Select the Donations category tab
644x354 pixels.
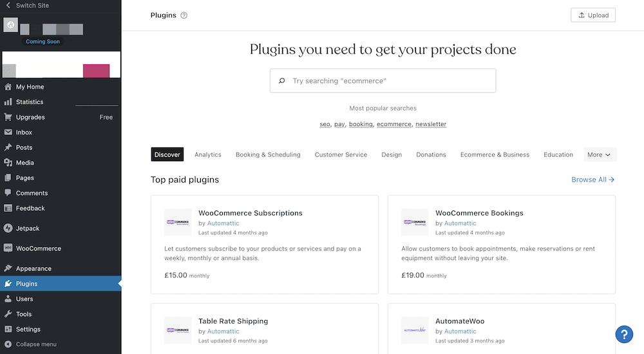(x=431, y=154)
